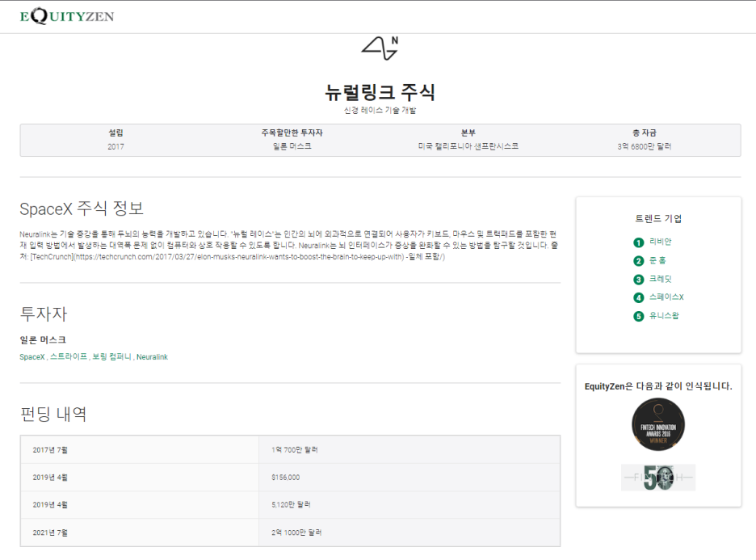Open trending company 스페이스X link

pyautogui.click(x=666, y=297)
